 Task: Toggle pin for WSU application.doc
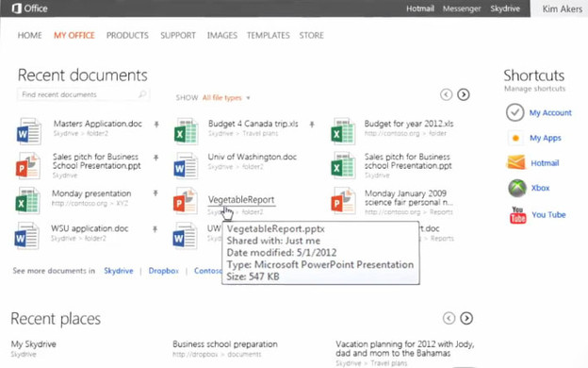[x=155, y=228]
